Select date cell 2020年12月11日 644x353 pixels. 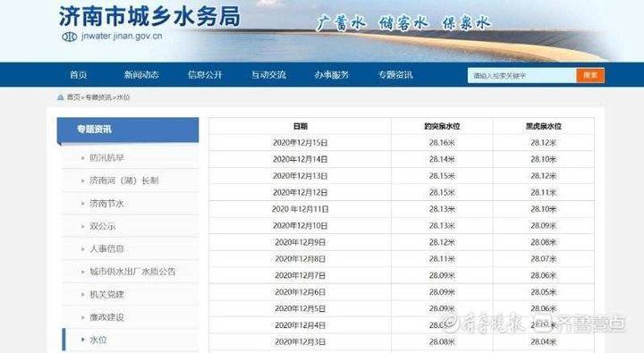[301, 209]
